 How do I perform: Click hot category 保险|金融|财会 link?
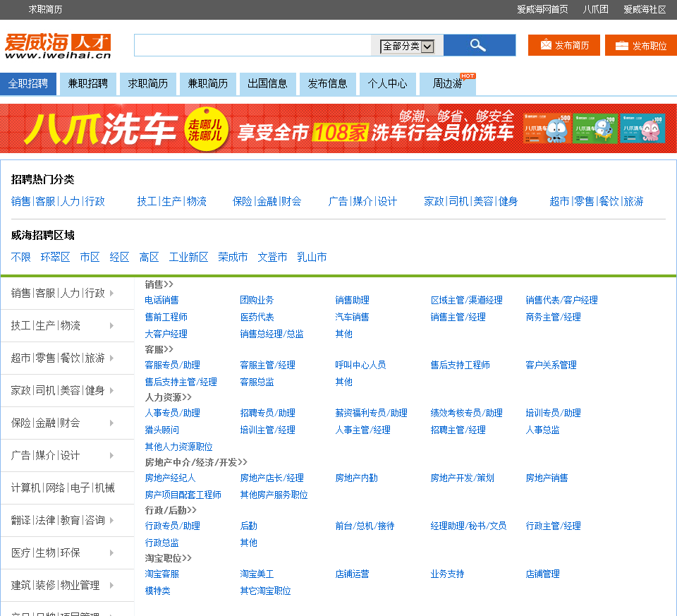[267, 201]
